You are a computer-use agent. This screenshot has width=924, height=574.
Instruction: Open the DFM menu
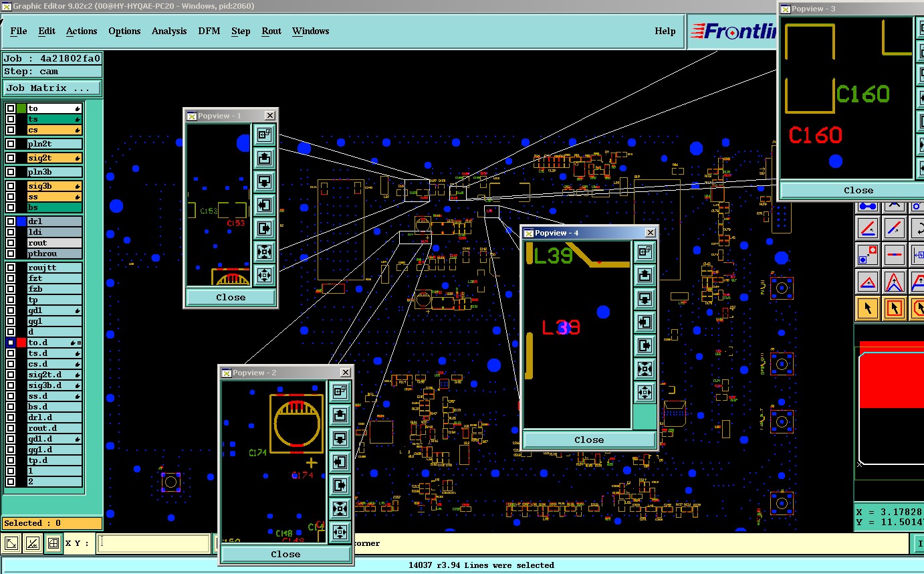click(209, 31)
